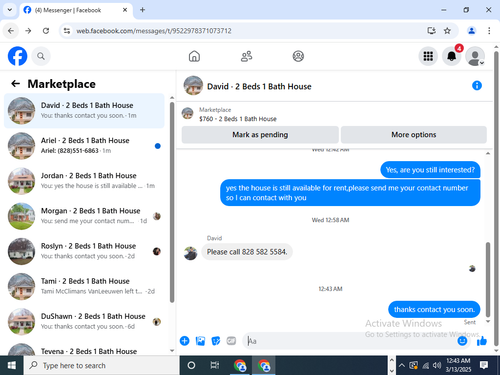Click into the Aa message input field
This screenshot has width=500, height=375.
[x=350, y=341]
